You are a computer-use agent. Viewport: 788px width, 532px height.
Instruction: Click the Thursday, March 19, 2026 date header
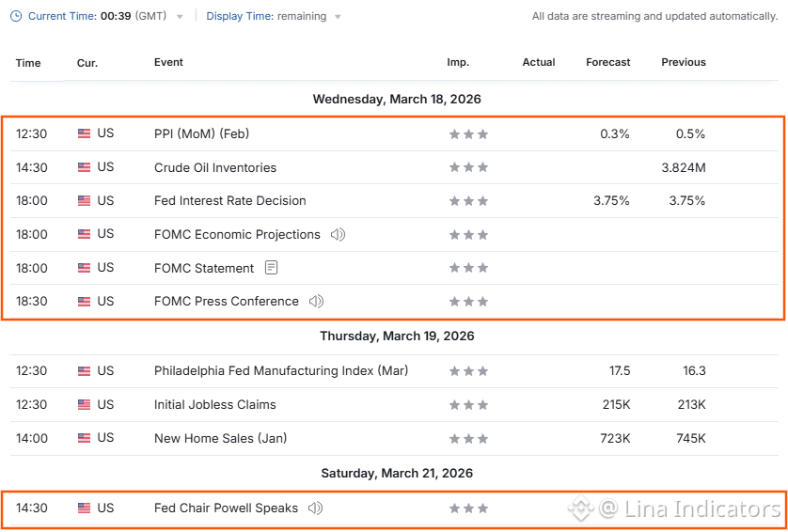pyautogui.click(x=397, y=336)
